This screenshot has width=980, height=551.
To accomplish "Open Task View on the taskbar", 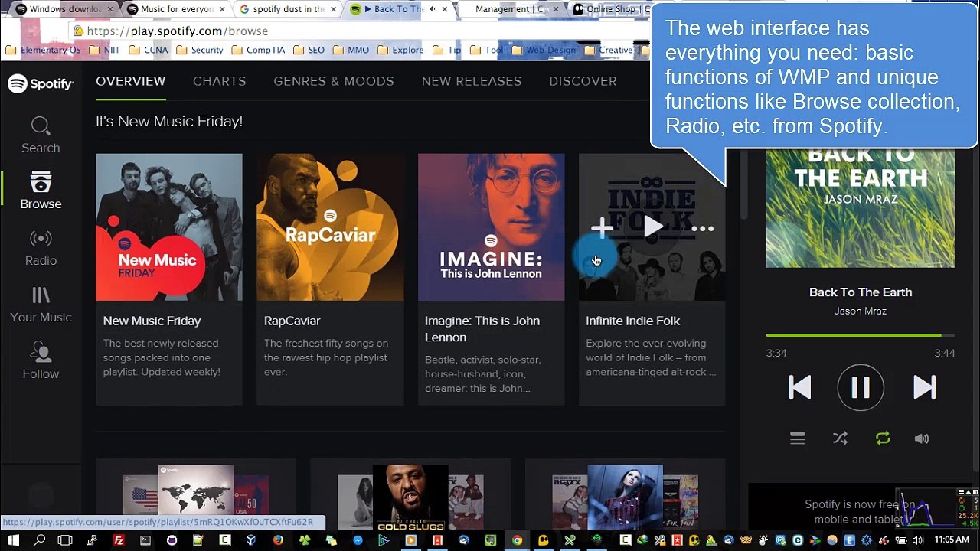I will click(x=65, y=540).
